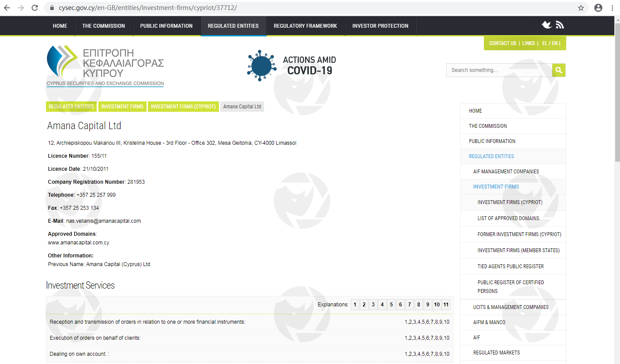Viewport: 620px width, 364px height.
Task: Go back using browser back arrow
Action: click(7, 8)
